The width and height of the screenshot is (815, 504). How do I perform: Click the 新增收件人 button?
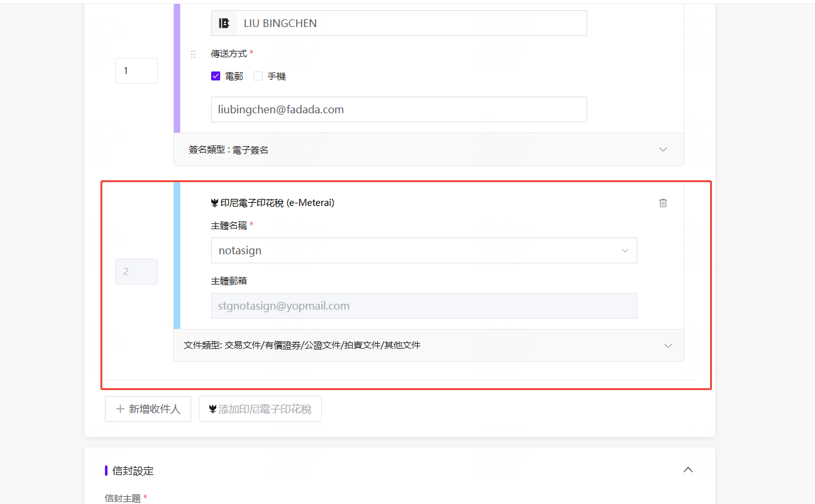pyautogui.click(x=148, y=409)
